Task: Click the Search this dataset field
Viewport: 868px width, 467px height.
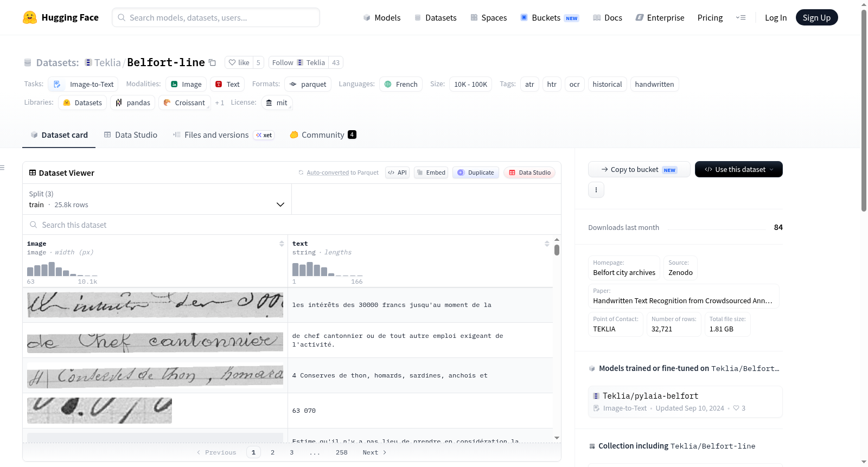Action: pos(292,225)
